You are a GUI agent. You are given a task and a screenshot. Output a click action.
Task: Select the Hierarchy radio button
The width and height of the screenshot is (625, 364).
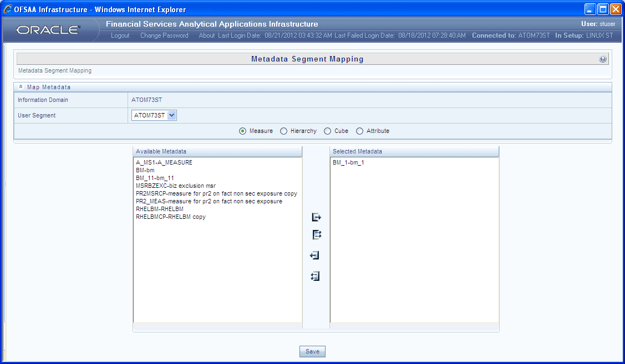(x=283, y=131)
